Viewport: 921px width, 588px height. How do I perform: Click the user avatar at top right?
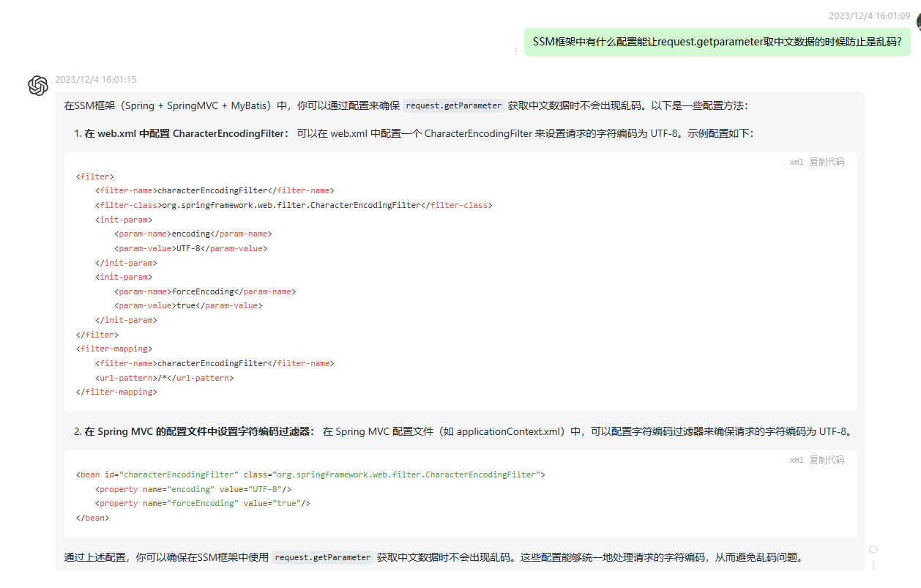coord(918,22)
